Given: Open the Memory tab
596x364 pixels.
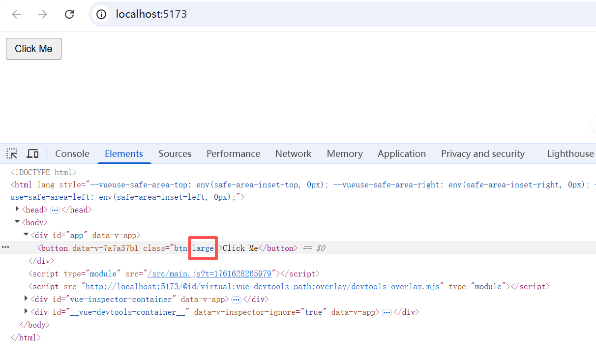Looking at the screenshot, I should (345, 153).
